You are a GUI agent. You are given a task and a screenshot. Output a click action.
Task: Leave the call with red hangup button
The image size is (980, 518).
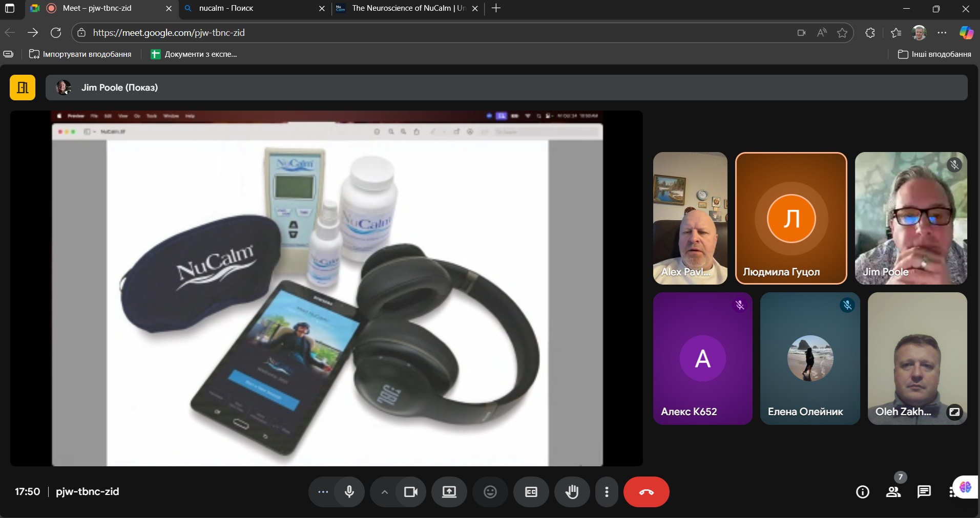[646, 492]
